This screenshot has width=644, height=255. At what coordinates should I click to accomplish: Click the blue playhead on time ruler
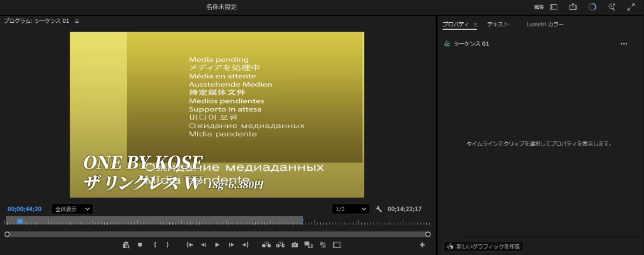click(20, 221)
